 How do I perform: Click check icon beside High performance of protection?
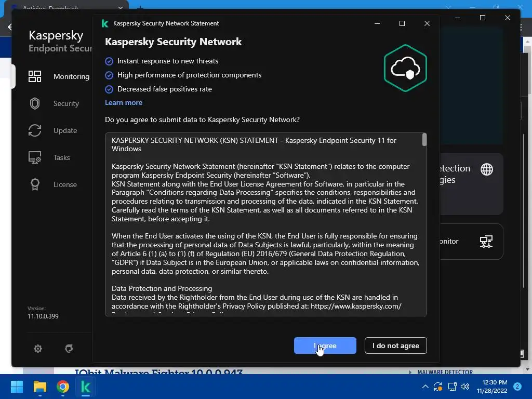tap(109, 75)
